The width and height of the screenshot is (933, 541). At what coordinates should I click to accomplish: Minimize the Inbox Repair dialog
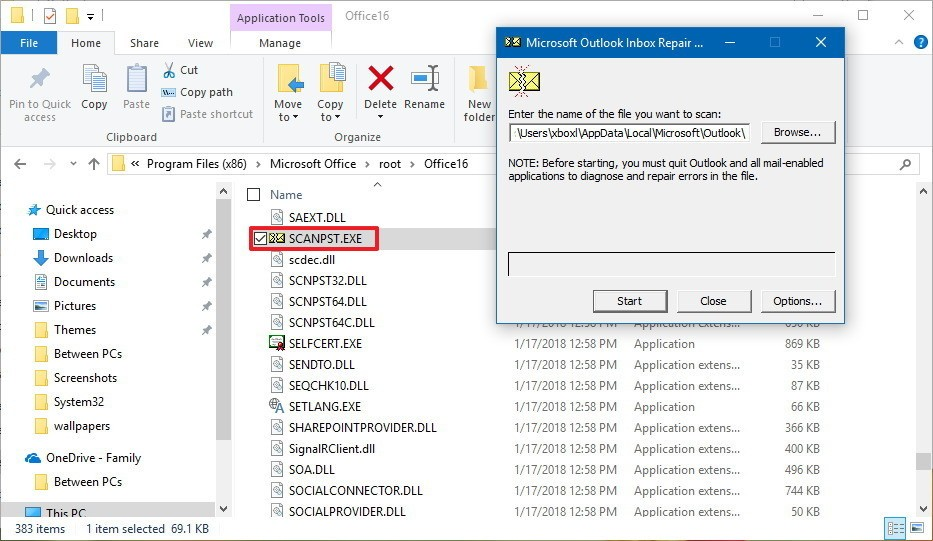pyautogui.click(x=730, y=43)
